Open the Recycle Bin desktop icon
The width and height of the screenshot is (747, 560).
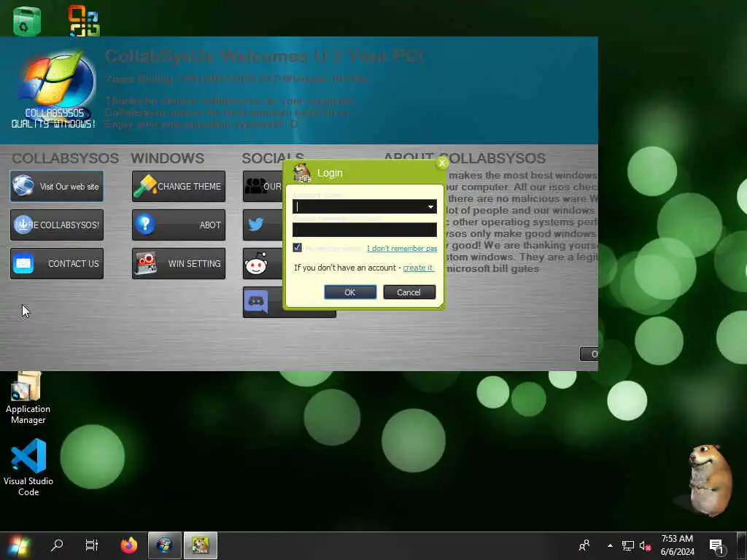pos(27,21)
